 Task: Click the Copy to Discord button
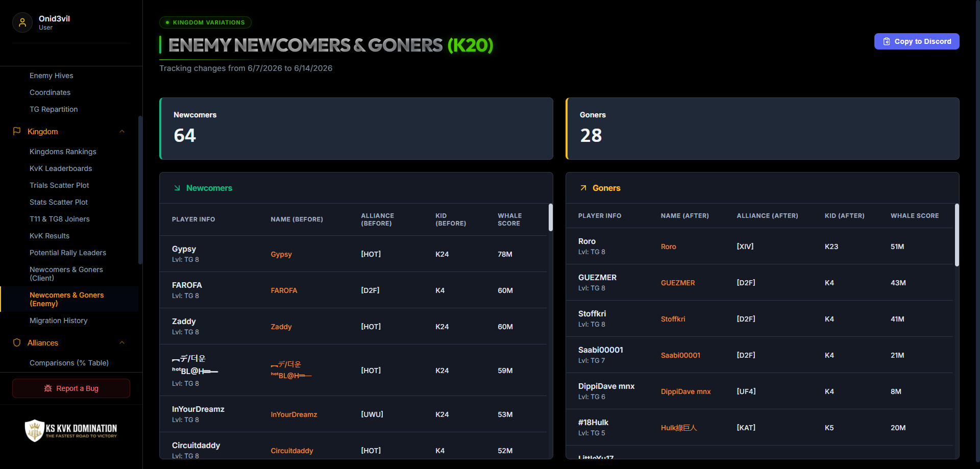(x=917, y=41)
